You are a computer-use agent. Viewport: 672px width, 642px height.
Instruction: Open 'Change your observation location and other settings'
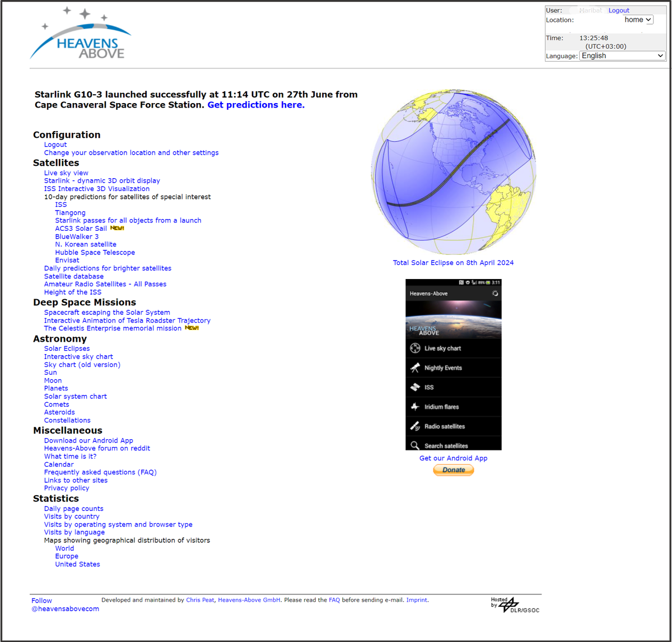(132, 152)
